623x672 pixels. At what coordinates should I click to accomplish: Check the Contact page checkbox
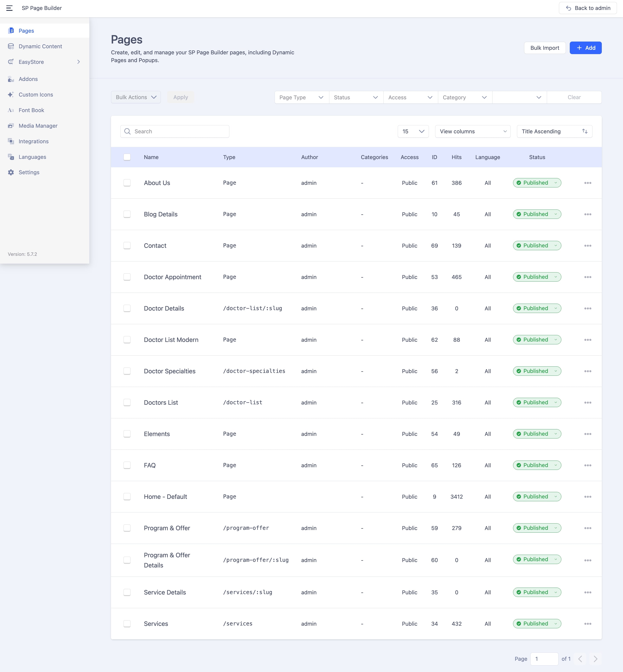(x=127, y=245)
